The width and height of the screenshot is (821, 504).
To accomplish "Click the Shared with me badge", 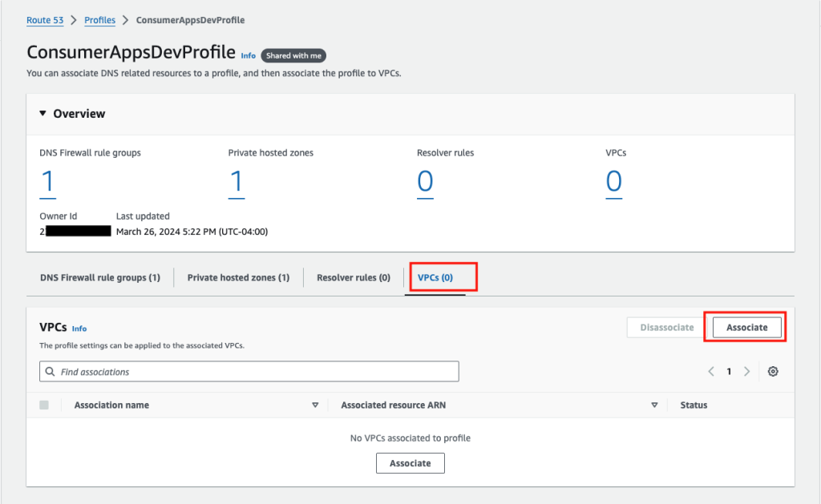I will tap(293, 55).
